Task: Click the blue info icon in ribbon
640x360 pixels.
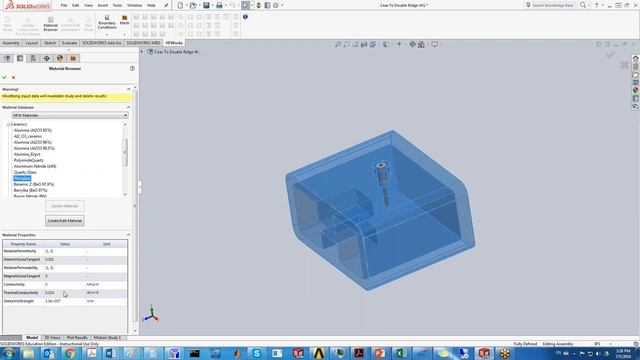Action: pyautogui.click(x=245, y=17)
